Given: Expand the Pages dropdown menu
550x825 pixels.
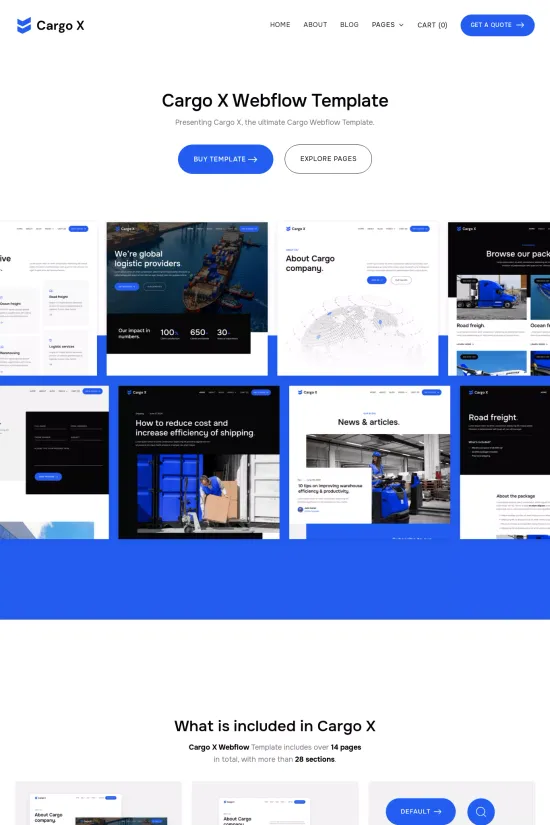Looking at the screenshot, I should point(387,25).
